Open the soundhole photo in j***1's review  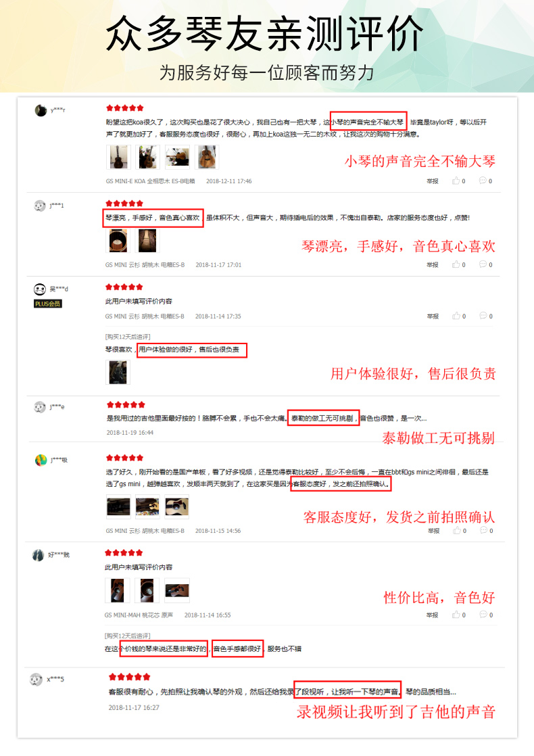[x=118, y=241]
